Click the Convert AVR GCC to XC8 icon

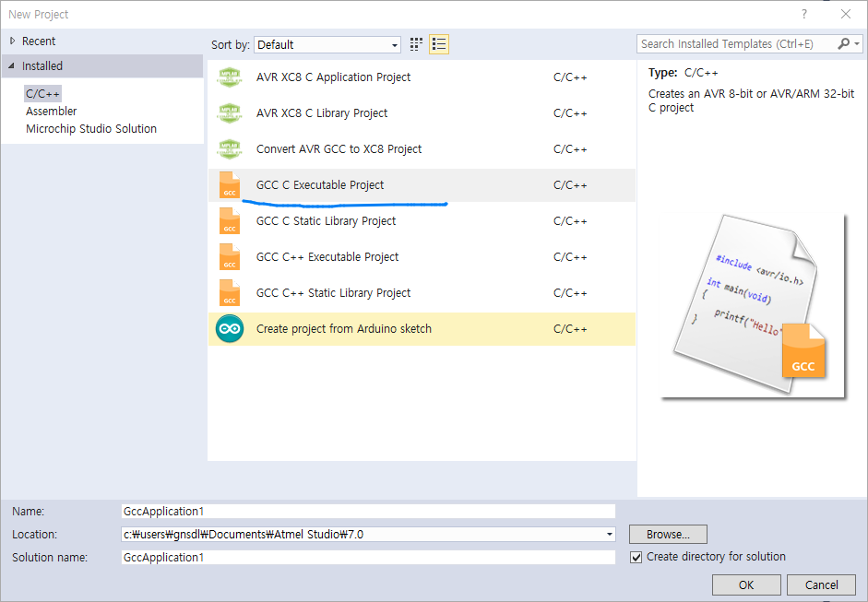(229, 149)
